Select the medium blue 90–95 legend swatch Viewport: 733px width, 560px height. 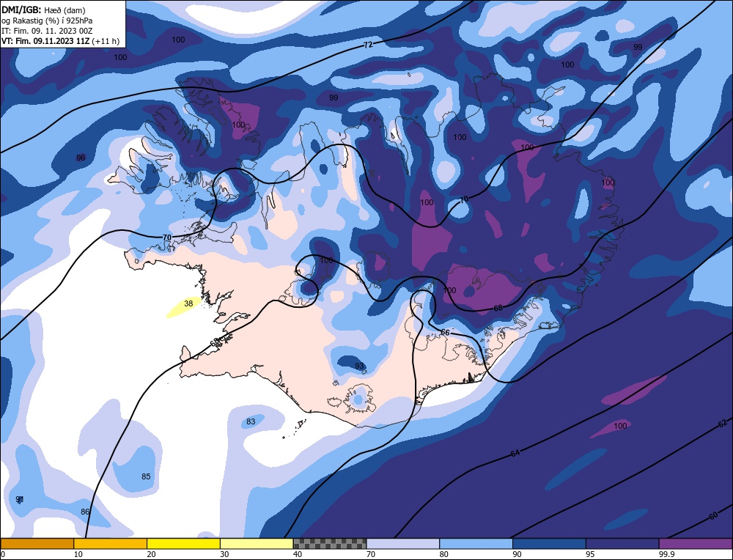tap(549, 543)
